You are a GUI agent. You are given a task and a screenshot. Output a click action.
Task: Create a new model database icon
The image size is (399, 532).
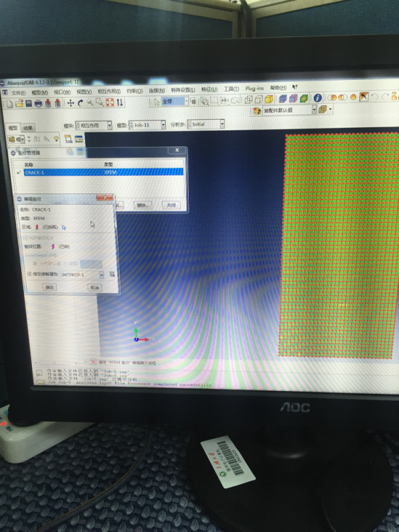pyautogui.click(x=10, y=104)
